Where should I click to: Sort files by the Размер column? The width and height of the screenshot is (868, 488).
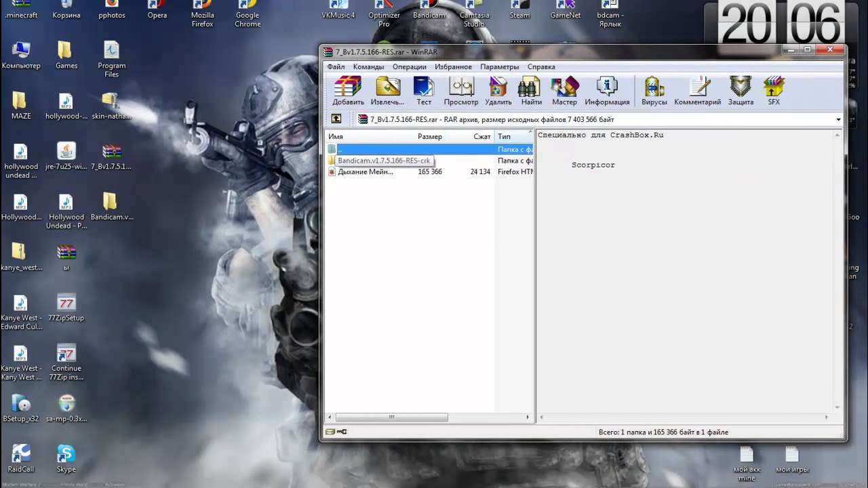click(430, 136)
